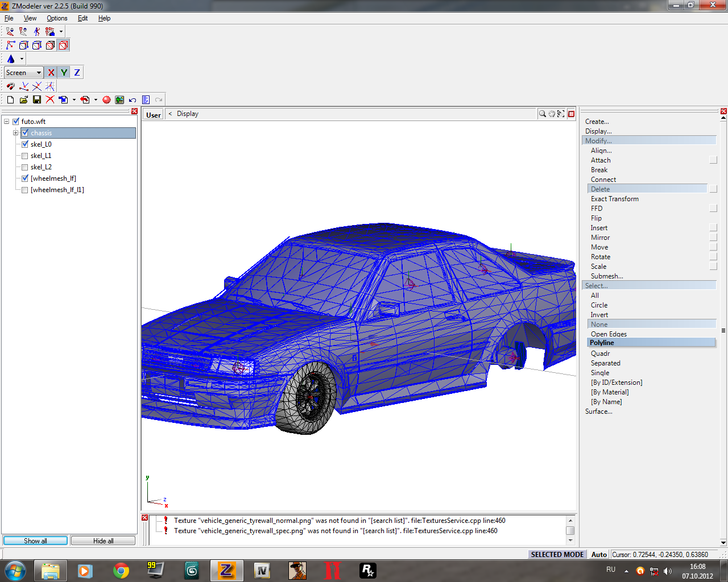Click the red viewport maximize square icon
This screenshot has height=582, width=728.
pos(572,114)
